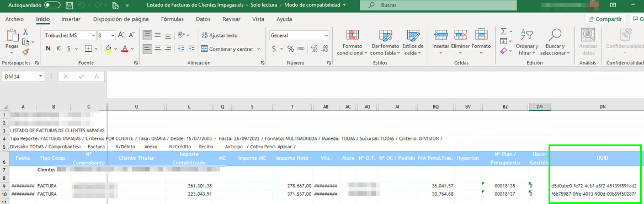The height and width of the screenshot is (204, 644).
Task: Open the Borrar eraser icon
Action: [503, 51]
